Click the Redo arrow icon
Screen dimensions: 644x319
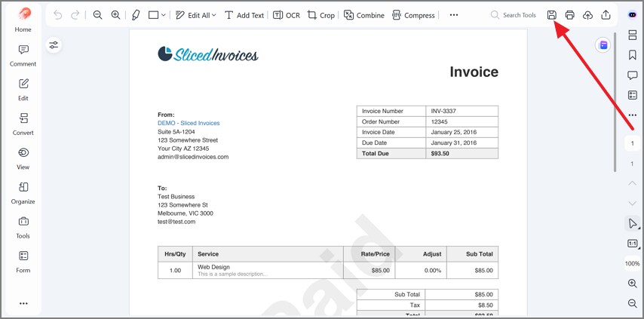pyautogui.click(x=75, y=15)
